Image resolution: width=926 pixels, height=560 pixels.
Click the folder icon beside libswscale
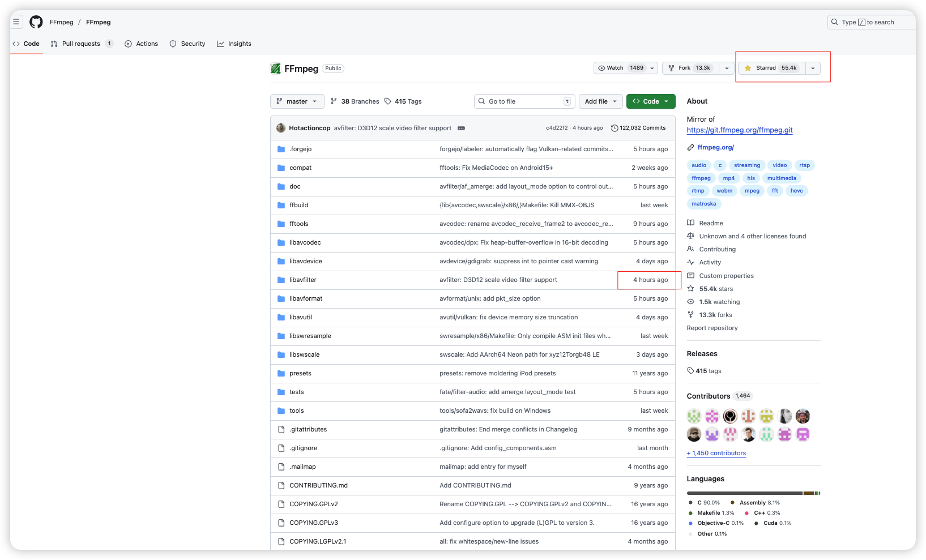[281, 354]
